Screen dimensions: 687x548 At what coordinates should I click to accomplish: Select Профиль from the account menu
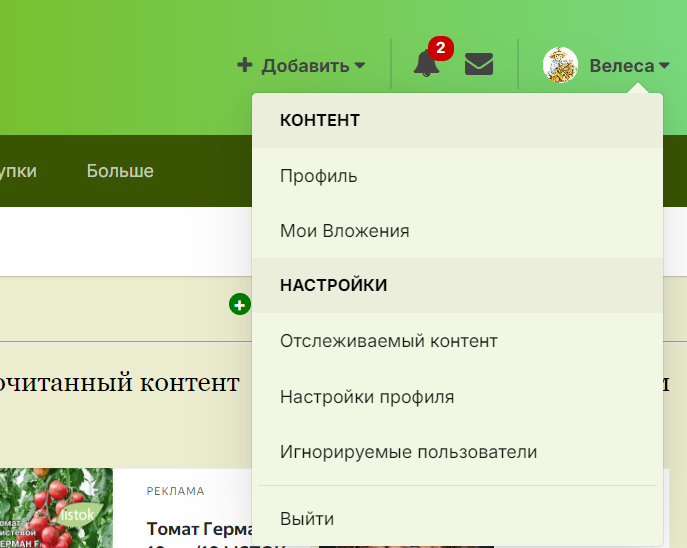318,176
